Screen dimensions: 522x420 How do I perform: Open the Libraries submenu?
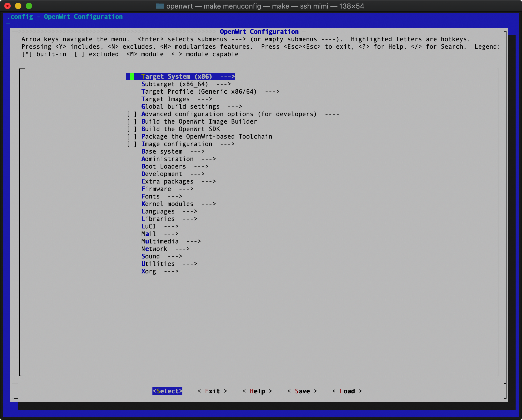point(169,219)
